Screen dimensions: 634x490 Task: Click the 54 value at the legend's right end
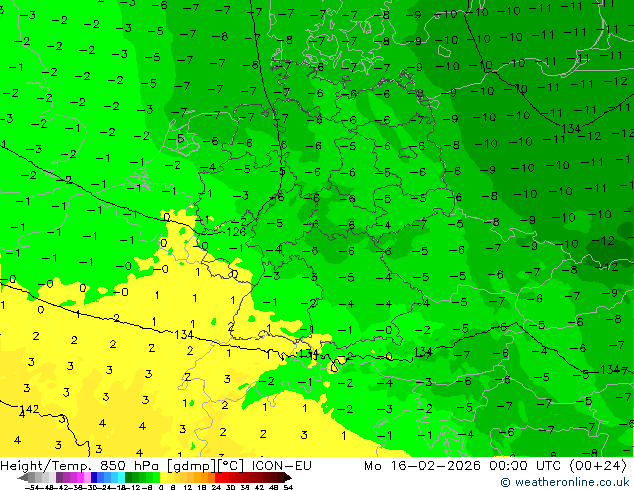tap(287, 487)
